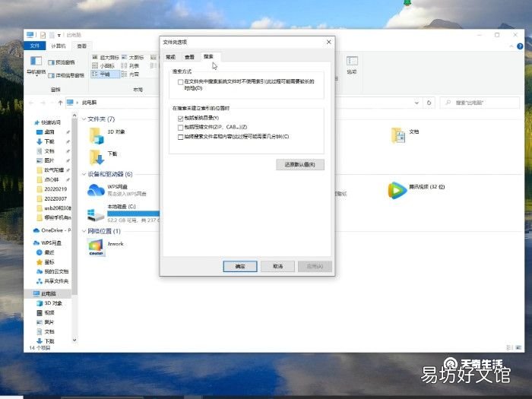Click the refresh button beside address bar
The image size is (532, 399).
pos(429,103)
